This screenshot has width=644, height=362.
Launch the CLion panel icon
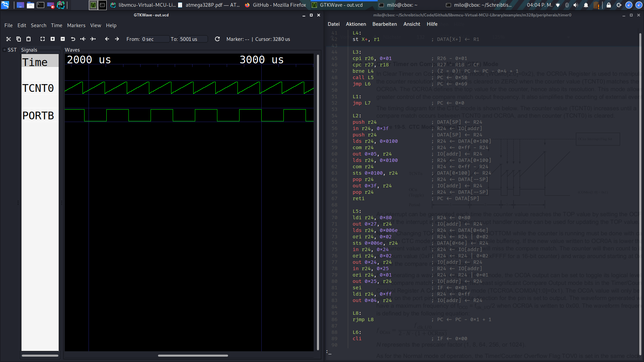pyautogui.click(x=61, y=5)
